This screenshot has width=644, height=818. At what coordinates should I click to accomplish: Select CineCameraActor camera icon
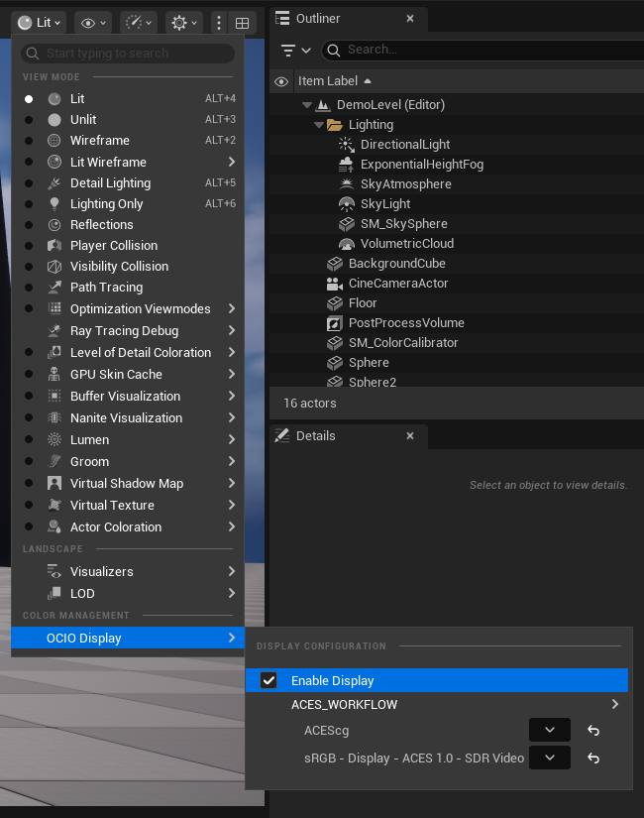pyautogui.click(x=334, y=284)
